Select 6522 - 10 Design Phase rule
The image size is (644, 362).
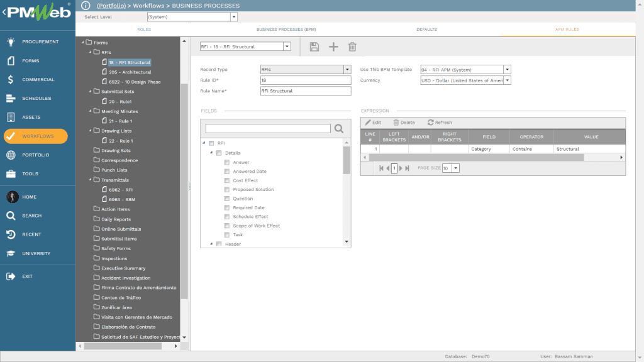coord(135,82)
